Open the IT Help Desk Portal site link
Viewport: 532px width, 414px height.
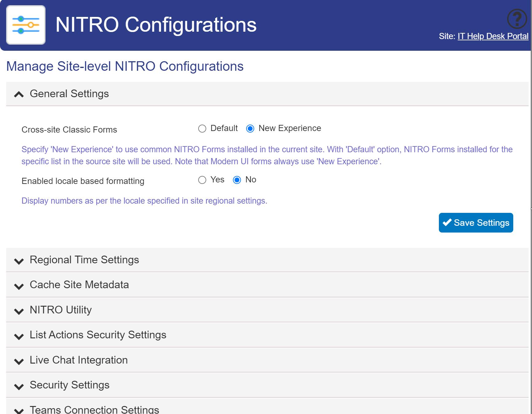click(493, 36)
